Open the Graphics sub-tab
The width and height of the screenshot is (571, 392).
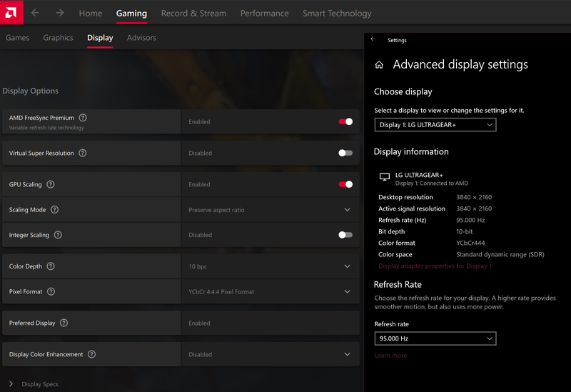(x=58, y=38)
